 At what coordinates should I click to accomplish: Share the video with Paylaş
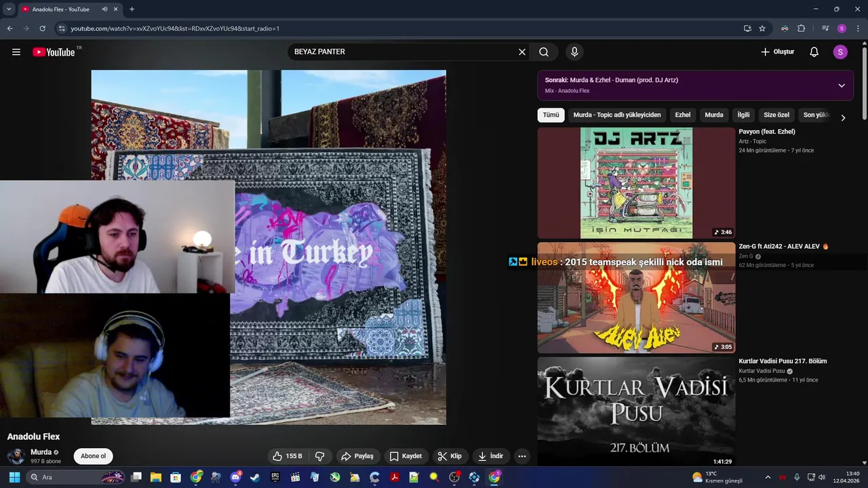(x=357, y=456)
